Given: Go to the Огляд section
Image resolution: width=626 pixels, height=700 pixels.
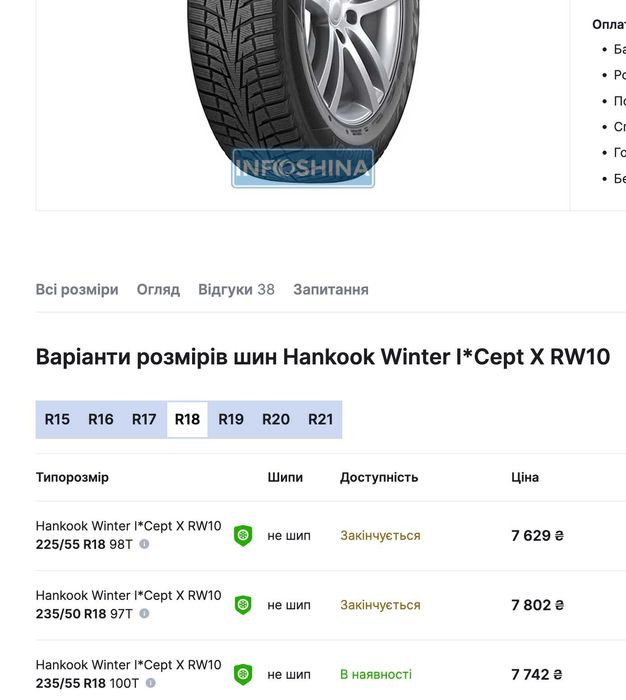Looking at the screenshot, I should tap(158, 290).
